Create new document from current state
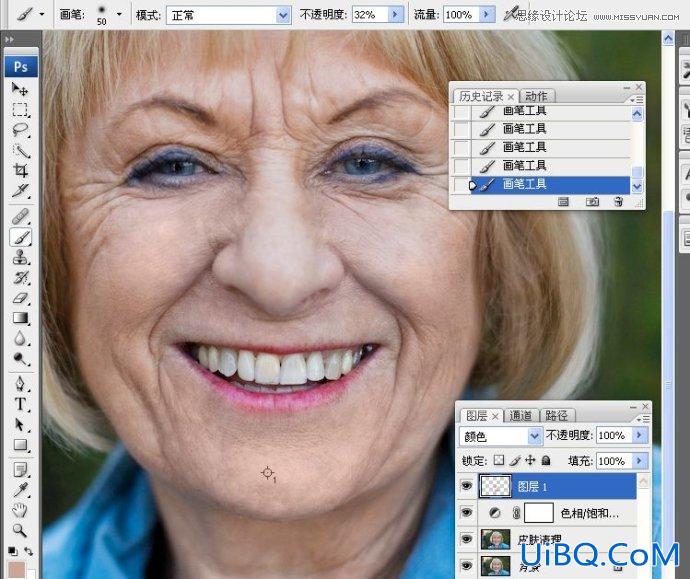The image size is (690, 579). click(563, 202)
